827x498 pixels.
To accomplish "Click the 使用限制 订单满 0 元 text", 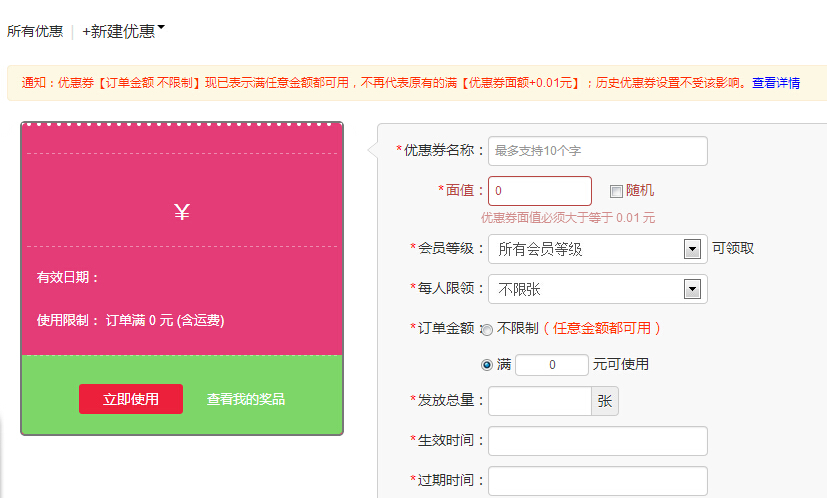I will click(x=130, y=320).
